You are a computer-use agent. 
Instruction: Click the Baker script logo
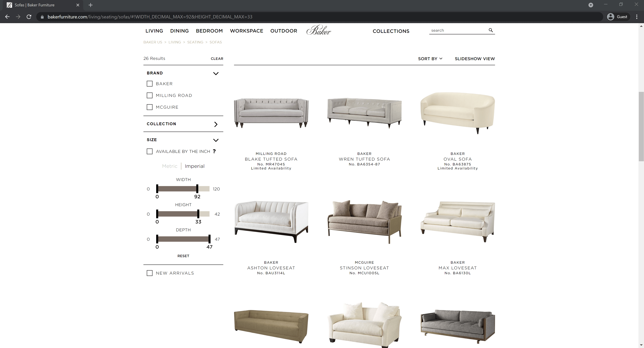[319, 30]
